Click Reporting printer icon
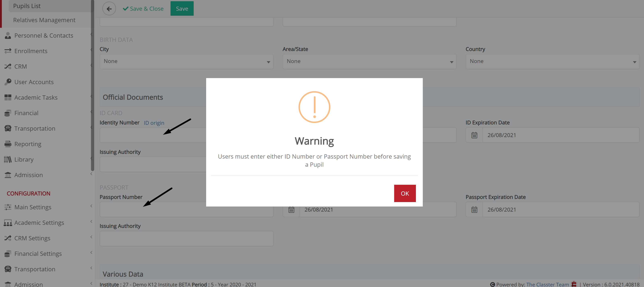 click(x=8, y=144)
